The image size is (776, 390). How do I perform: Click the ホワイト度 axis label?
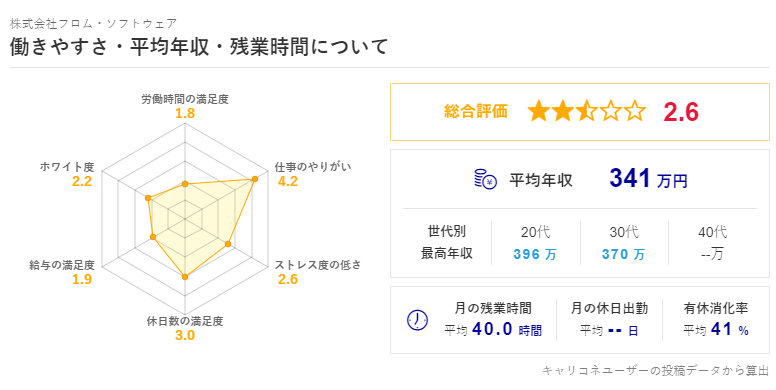(67, 167)
